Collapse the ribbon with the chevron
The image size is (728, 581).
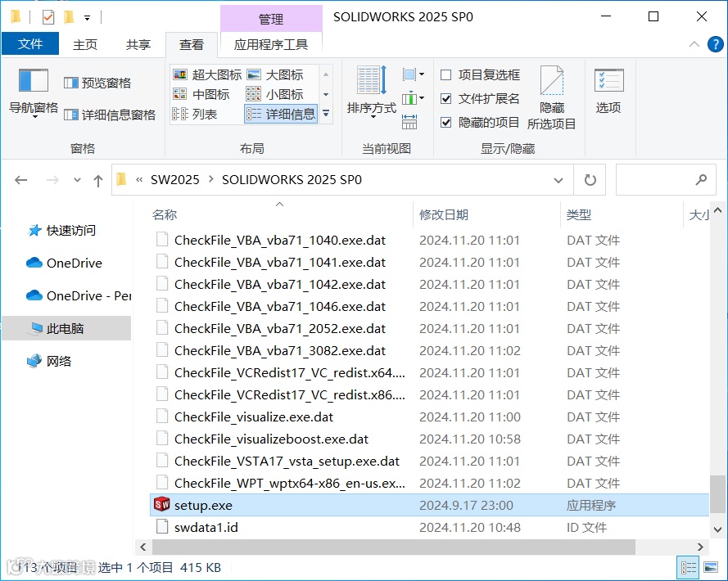(x=694, y=44)
